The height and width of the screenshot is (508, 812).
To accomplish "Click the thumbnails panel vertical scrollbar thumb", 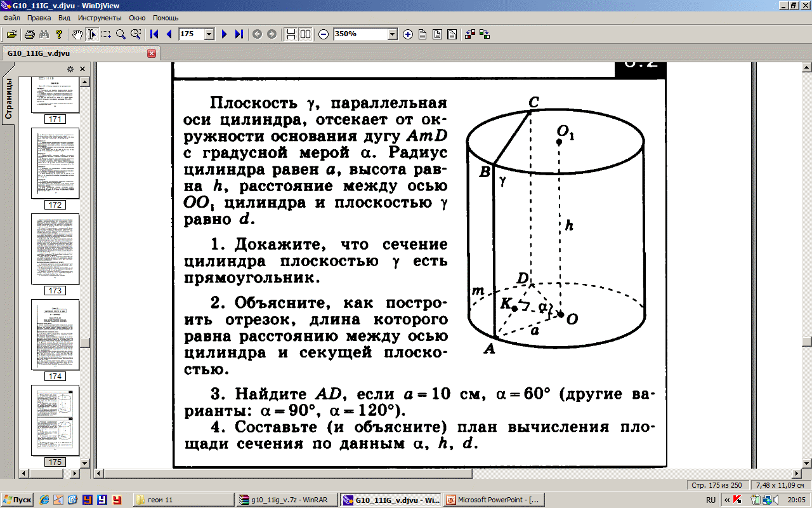I will (84, 343).
